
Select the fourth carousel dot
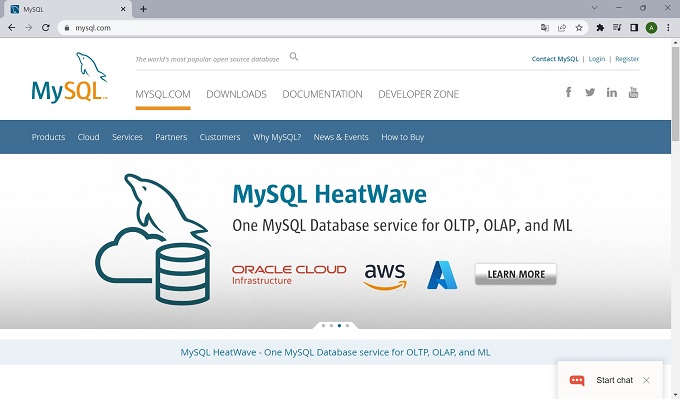pyautogui.click(x=347, y=325)
